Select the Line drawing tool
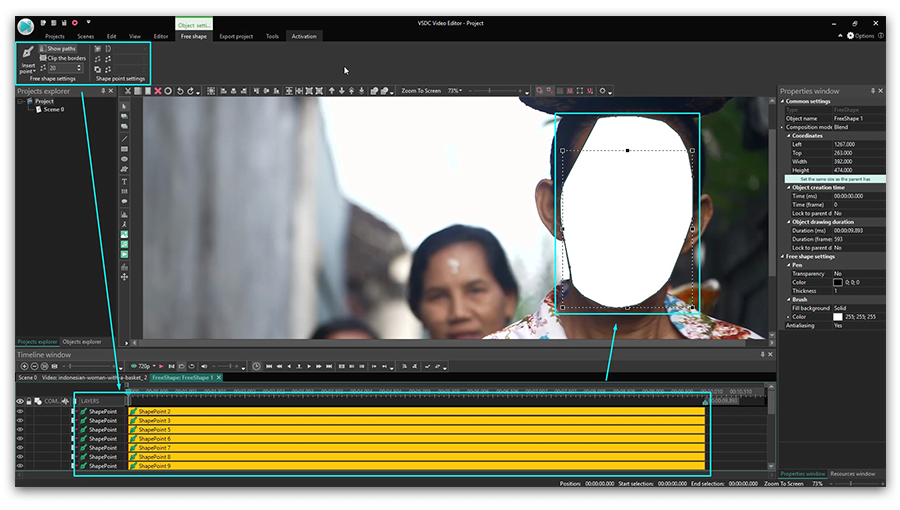Viewport: 900px width, 510px height. pyautogui.click(x=124, y=139)
